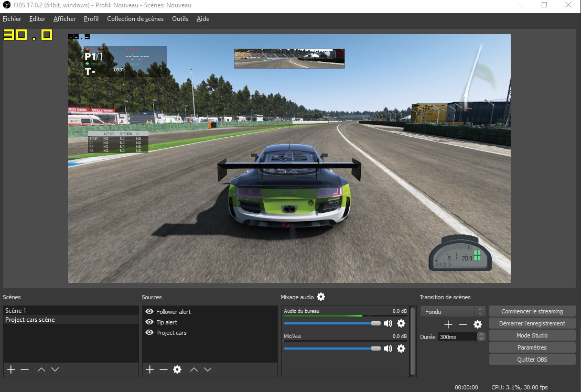The image size is (581, 392).
Task: Click the Mic/Aux label
Action: pos(293,336)
